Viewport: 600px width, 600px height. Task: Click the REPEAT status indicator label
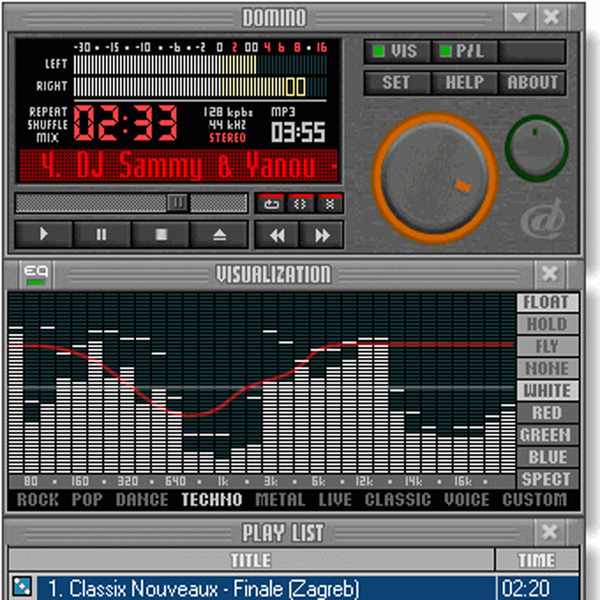48,112
